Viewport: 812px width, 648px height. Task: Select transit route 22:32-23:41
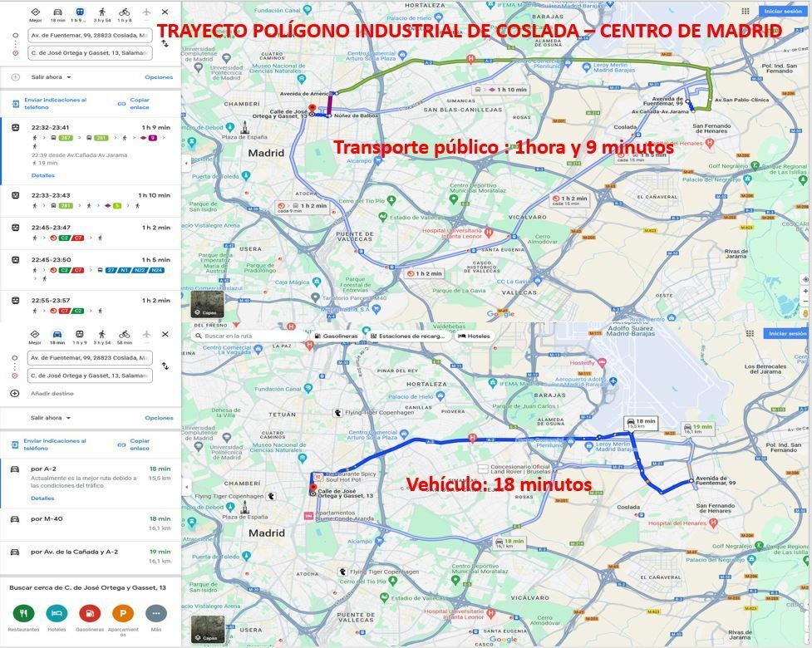click(91, 151)
